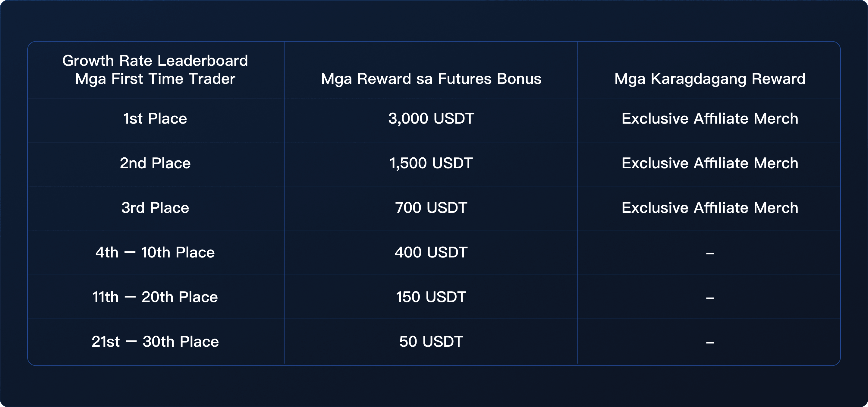868x407 pixels.
Task: Click the dash in the 21st — 30th Place row
Action: click(x=710, y=343)
